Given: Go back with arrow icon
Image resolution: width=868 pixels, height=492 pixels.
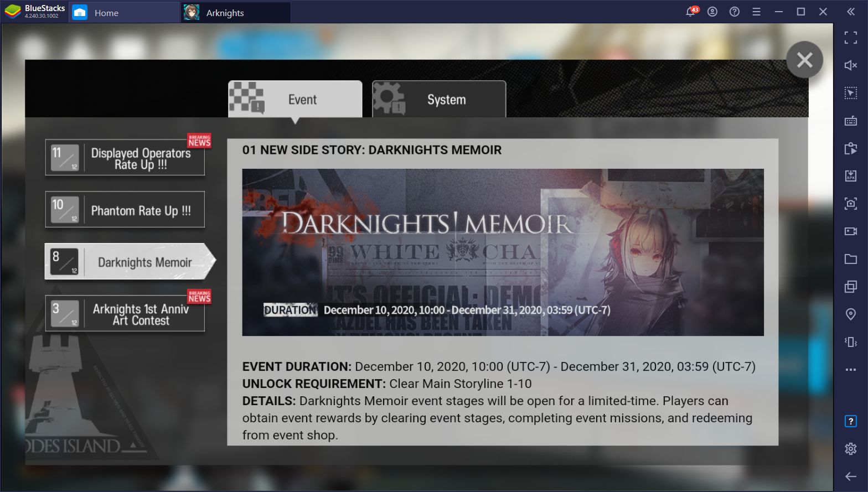Looking at the screenshot, I should [x=851, y=477].
